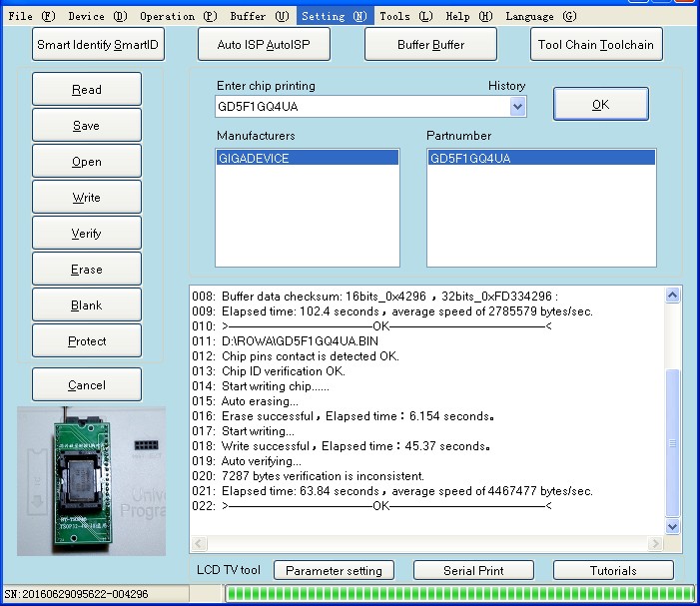
Task: Run the Blank check button
Action: click(87, 305)
